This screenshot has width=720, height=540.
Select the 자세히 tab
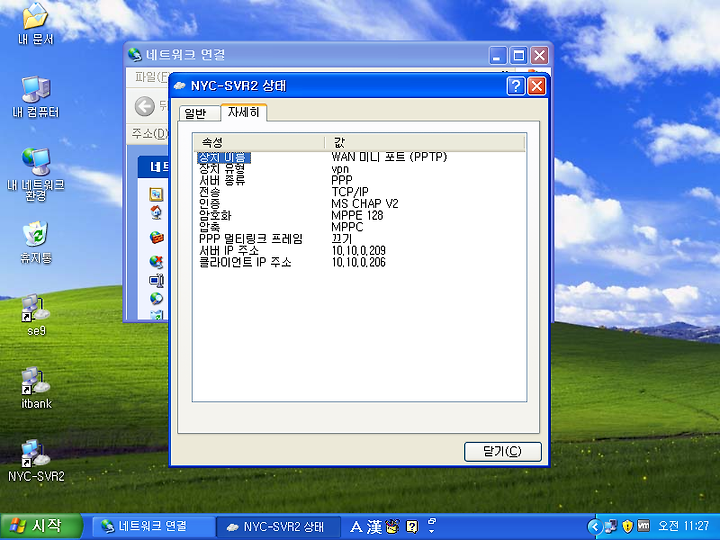pyautogui.click(x=243, y=112)
